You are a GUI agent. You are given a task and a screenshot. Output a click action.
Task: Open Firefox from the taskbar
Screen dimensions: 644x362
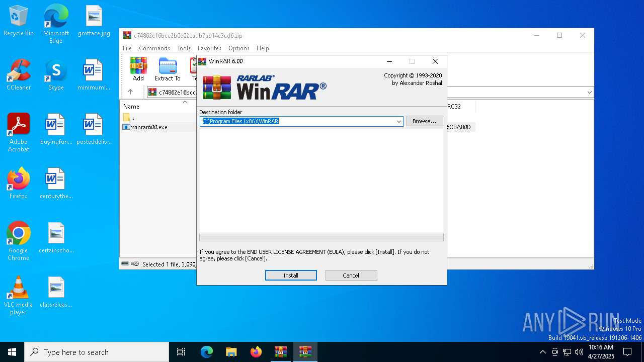256,352
